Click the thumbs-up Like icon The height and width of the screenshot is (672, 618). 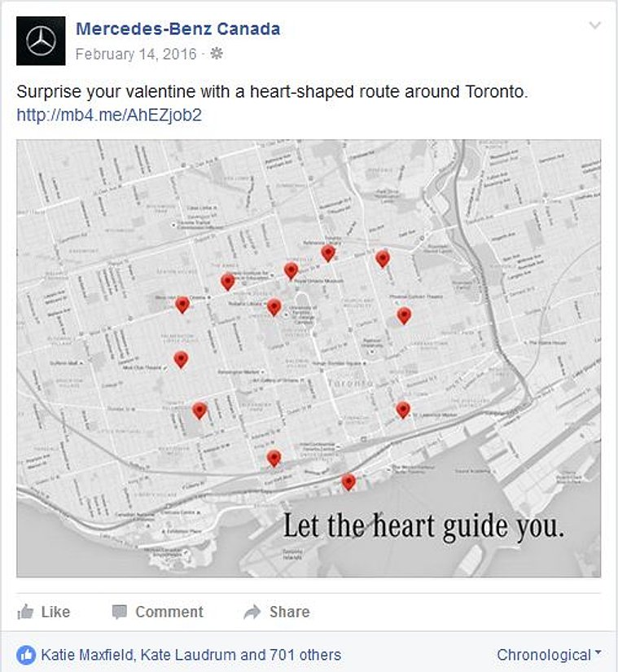pyautogui.click(x=25, y=612)
